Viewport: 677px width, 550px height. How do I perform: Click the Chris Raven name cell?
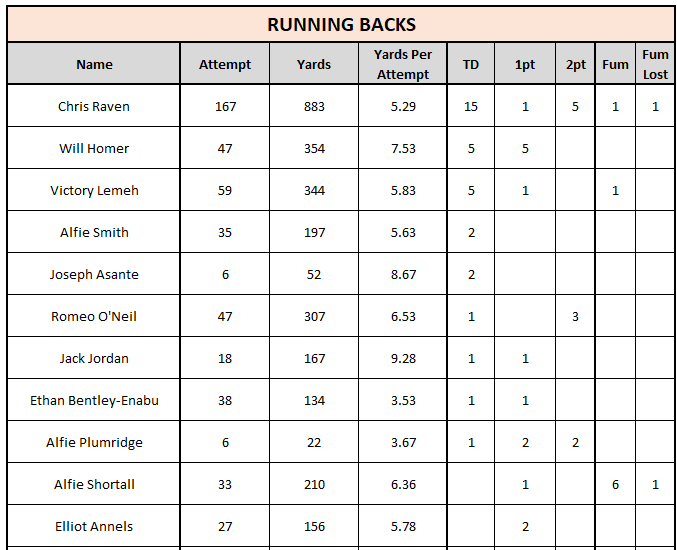pos(94,107)
